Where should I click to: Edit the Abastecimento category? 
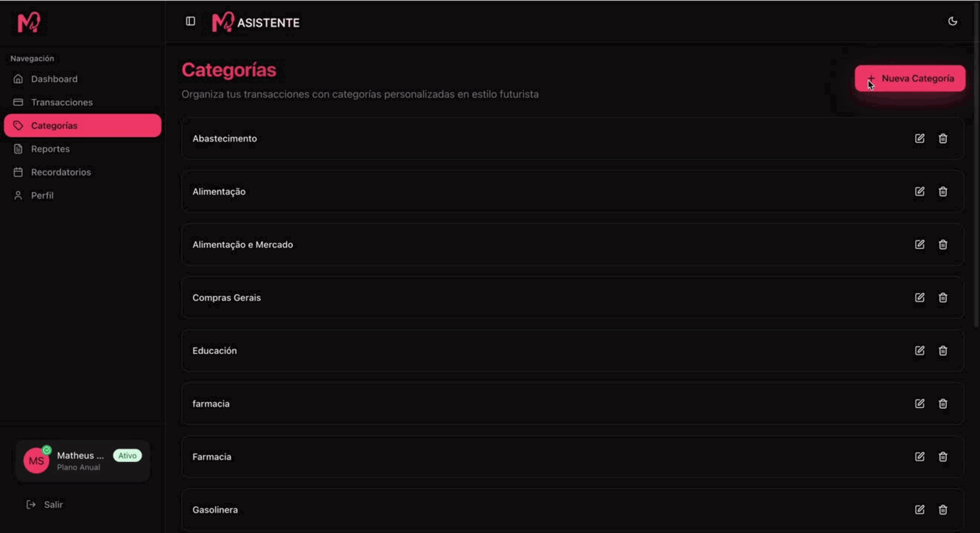click(x=919, y=138)
